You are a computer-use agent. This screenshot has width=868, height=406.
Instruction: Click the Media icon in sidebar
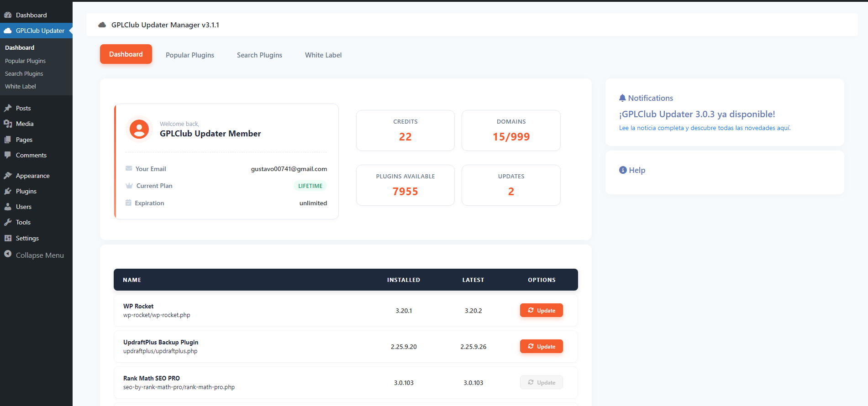coord(8,124)
